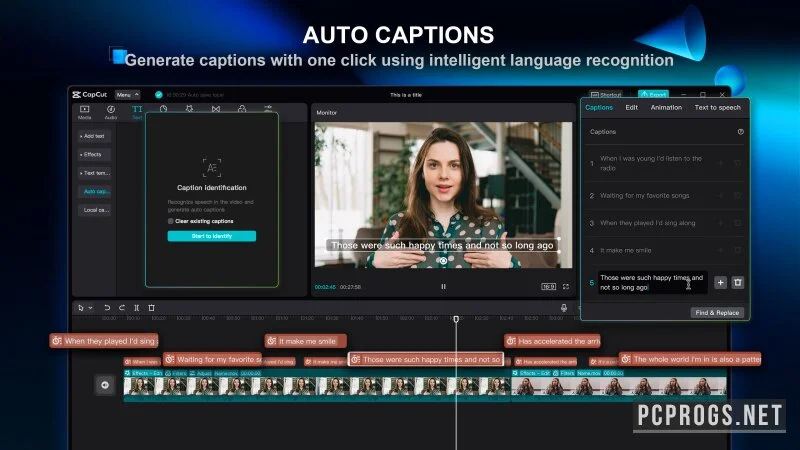Click the timeline playhead marker
The height and width of the screenshot is (450, 800).
[456, 319]
